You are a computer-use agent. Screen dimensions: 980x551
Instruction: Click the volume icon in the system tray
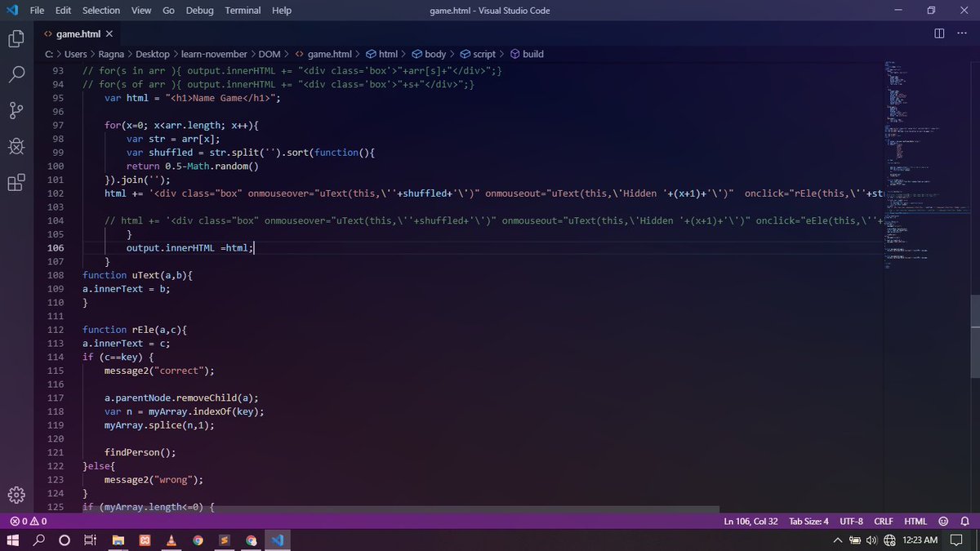(x=871, y=540)
